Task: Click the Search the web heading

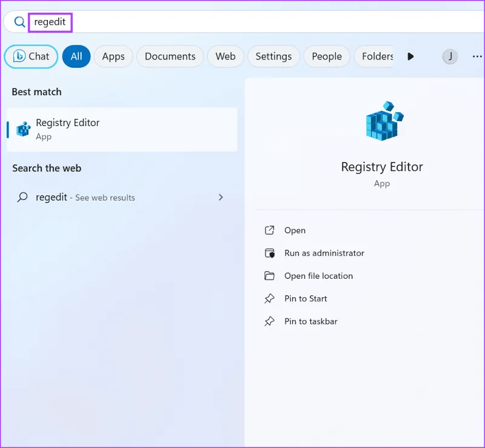Action: [47, 168]
